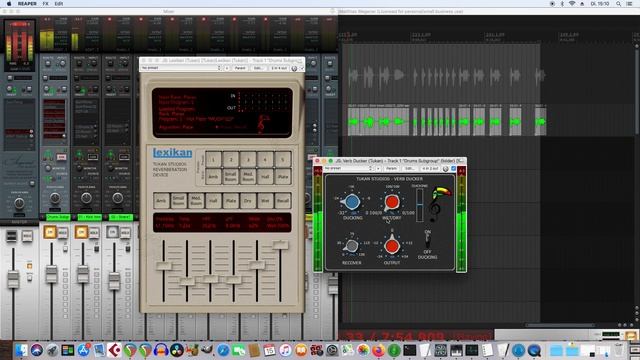Click the arrange view horizontal scrollbar
The width and height of the screenshot is (640, 360).
tap(559, 325)
